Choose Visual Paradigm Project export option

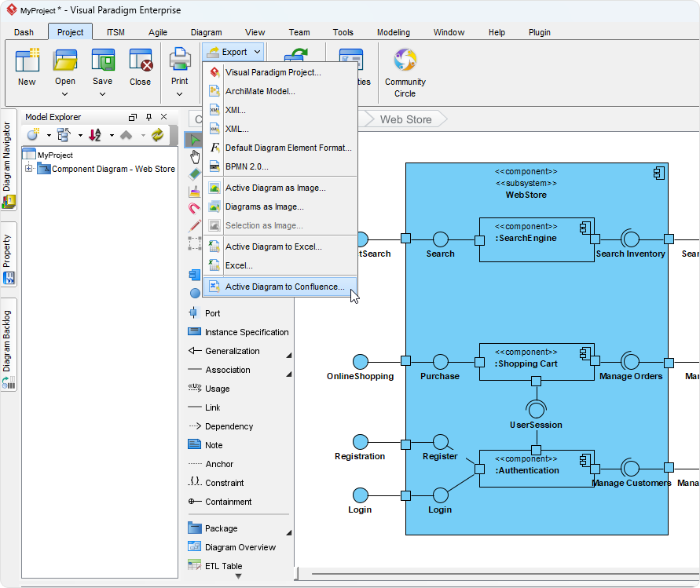click(x=280, y=72)
